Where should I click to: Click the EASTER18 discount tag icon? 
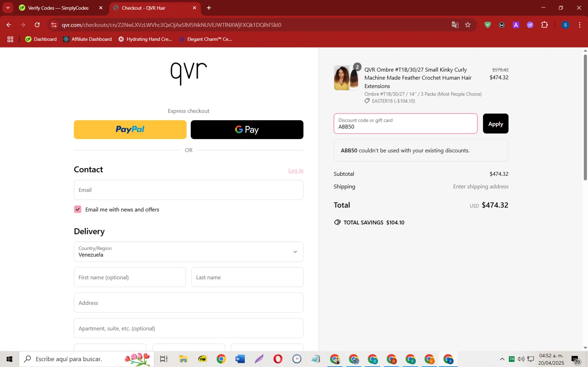pos(367,101)
